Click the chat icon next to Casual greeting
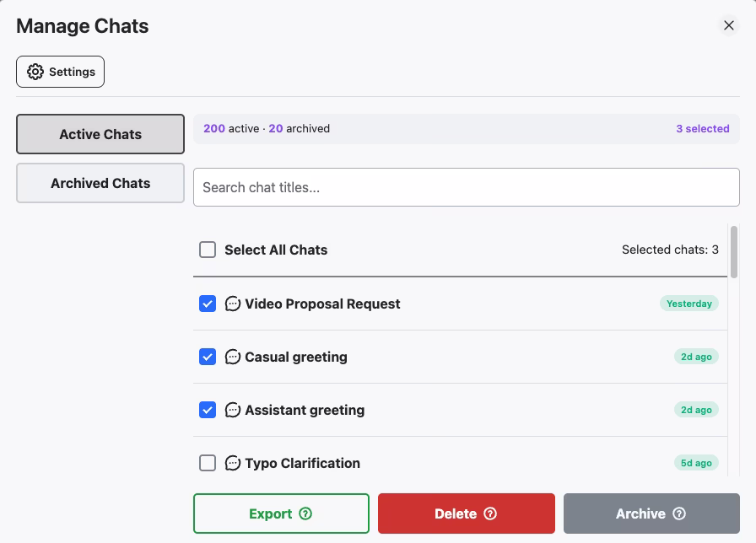Viewport: 756px width, 543px height. tap(232, 357)
